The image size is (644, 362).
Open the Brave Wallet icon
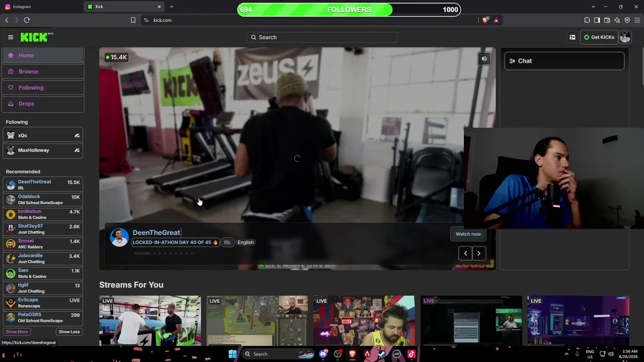tap(607, 20)
